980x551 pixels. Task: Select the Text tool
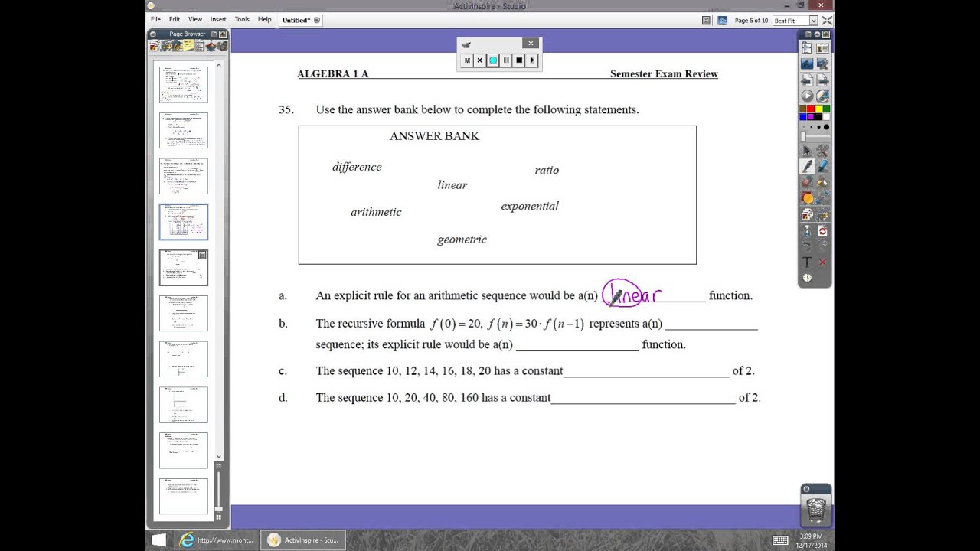coord(807,262)
